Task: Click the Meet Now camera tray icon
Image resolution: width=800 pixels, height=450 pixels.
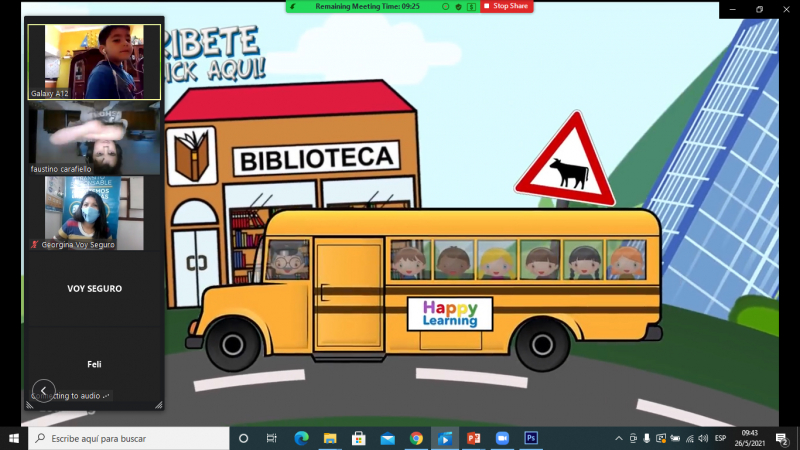Action: (633, 438)
